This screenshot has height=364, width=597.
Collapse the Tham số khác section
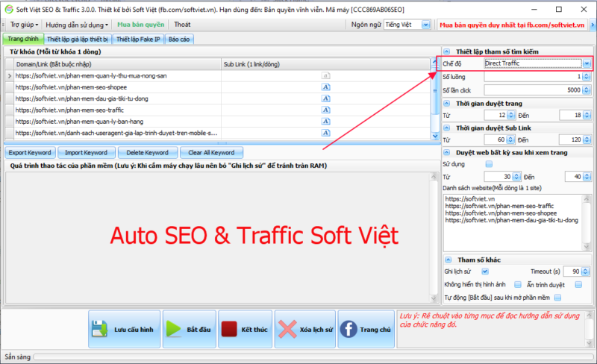coord(448,260)
